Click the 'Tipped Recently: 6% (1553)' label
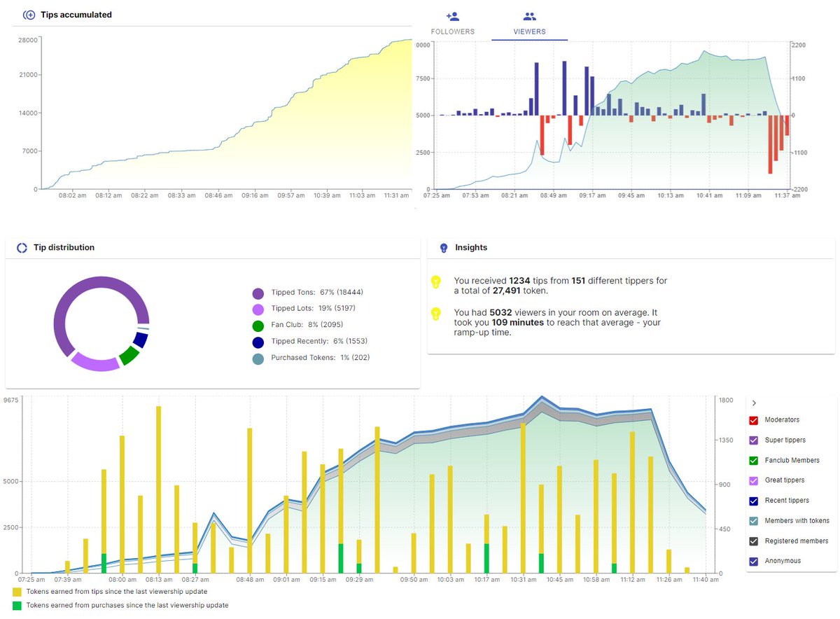 coord(318,342)
